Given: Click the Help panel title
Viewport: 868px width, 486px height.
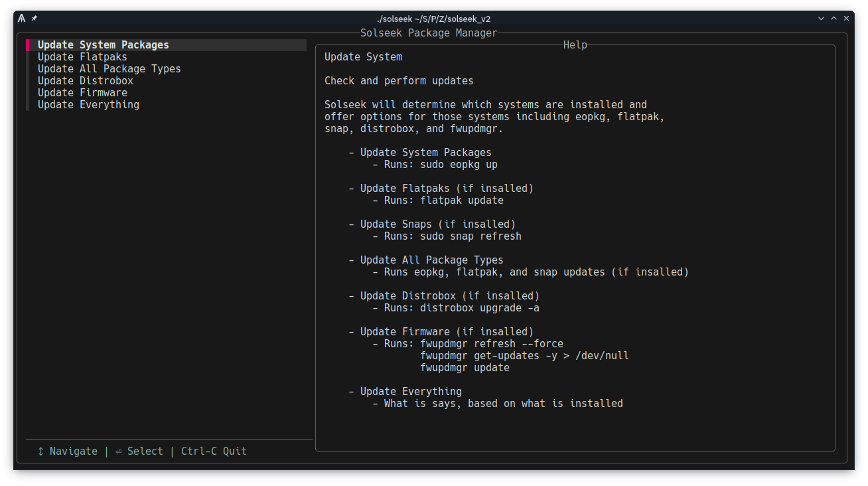Looking at the screenshot, I should pos(575,45).
